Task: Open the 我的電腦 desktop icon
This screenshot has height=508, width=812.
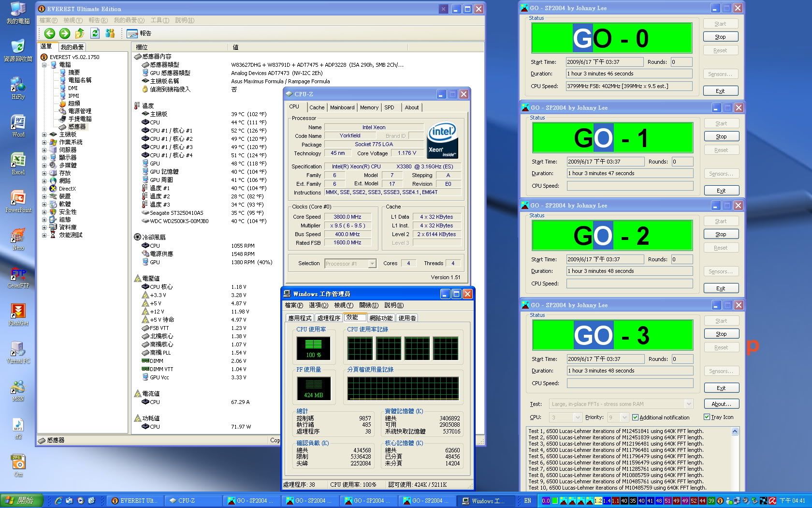Action: [18, 13]
